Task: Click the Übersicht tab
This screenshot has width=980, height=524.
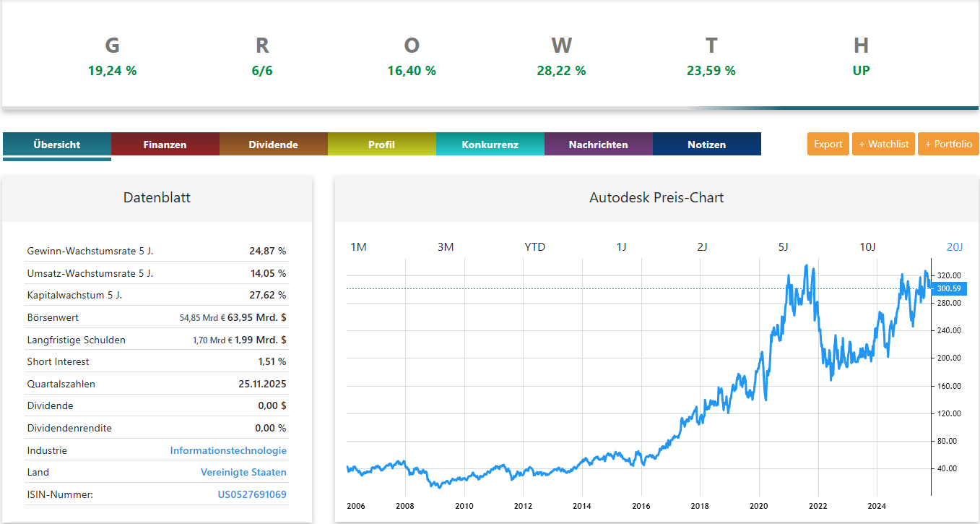Action: 56,145
